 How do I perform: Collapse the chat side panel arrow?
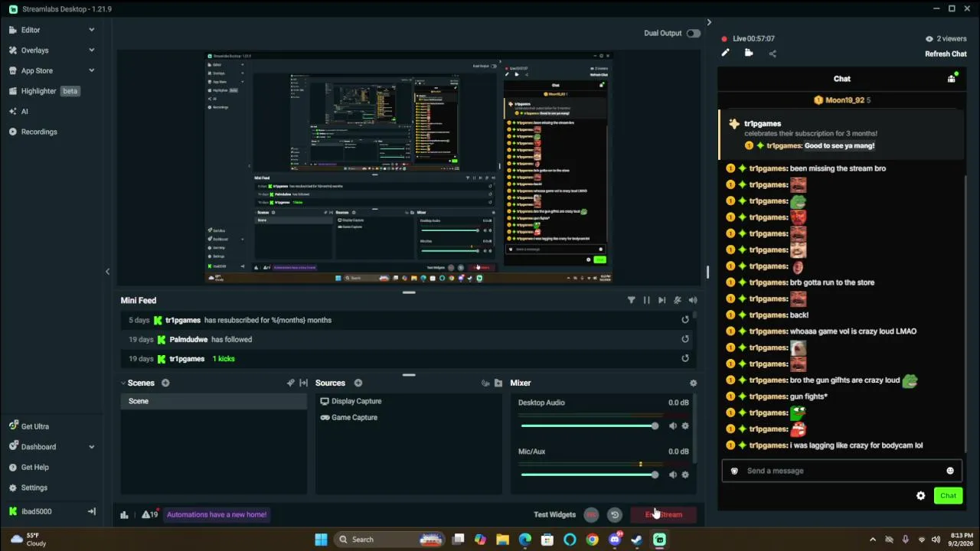[x=709, y=22]
